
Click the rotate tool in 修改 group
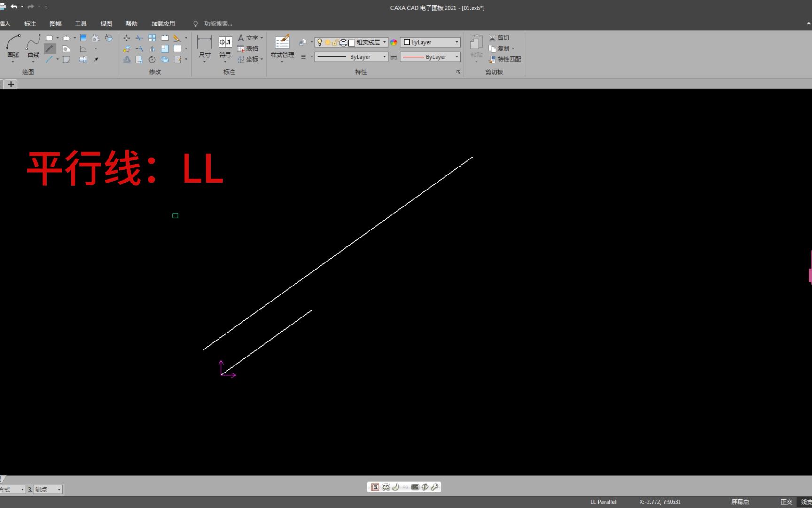pos(152,60)
